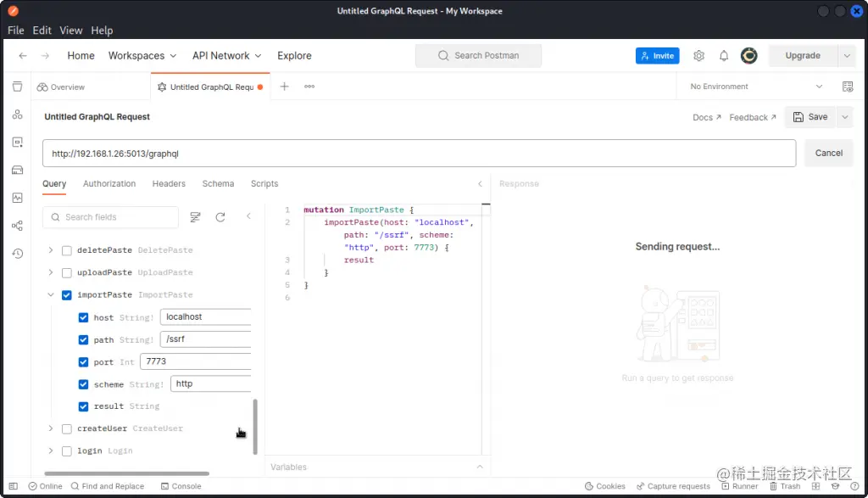Click the Invite button
Viewport: 868px width, 498px height.
(658, 55)
